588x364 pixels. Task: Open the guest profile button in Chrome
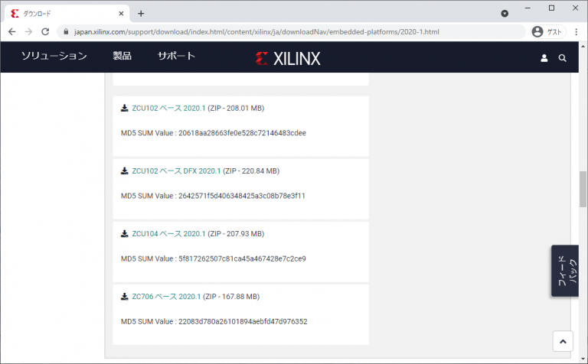tap(547, 32)
